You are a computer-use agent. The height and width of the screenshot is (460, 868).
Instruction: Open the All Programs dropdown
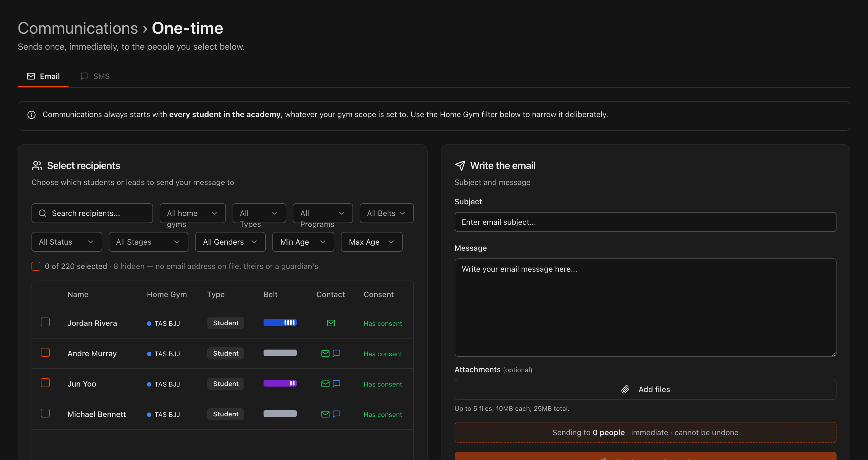click(322, 213)
